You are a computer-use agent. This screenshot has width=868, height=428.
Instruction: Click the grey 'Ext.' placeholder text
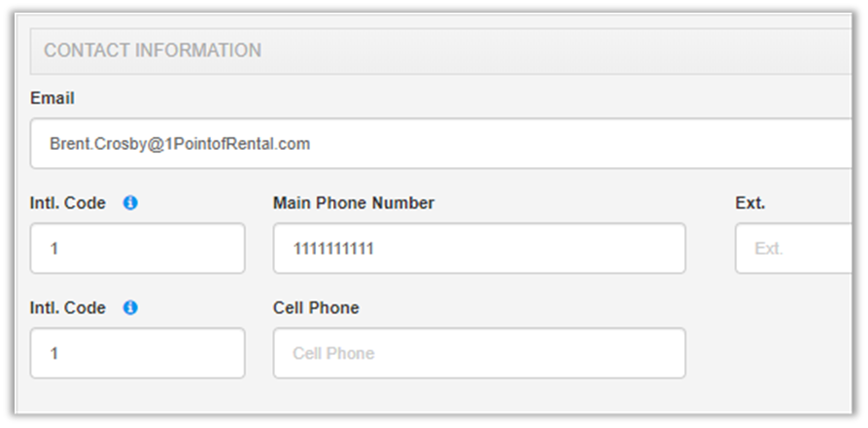coord(768,249)
